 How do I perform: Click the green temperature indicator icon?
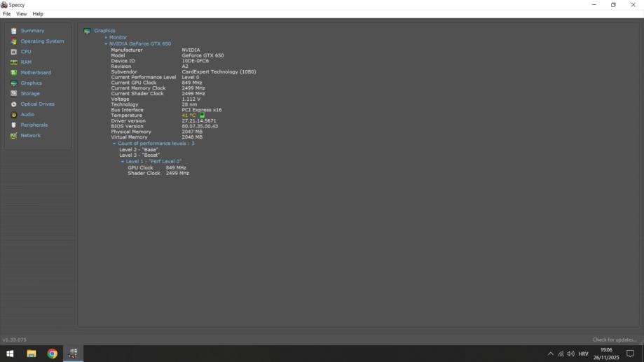pos(202,116)
